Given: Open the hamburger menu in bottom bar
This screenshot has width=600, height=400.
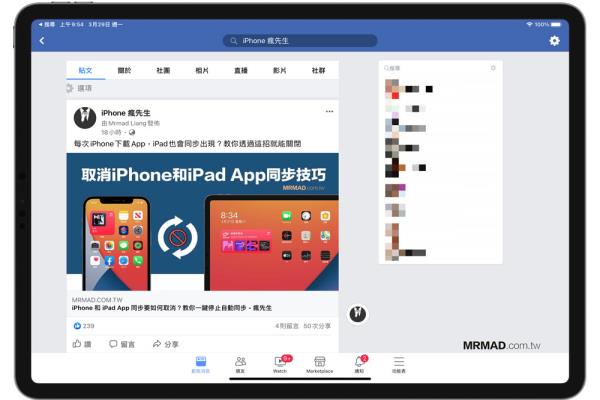Looking at the screenshot, I should click(399, 364).
